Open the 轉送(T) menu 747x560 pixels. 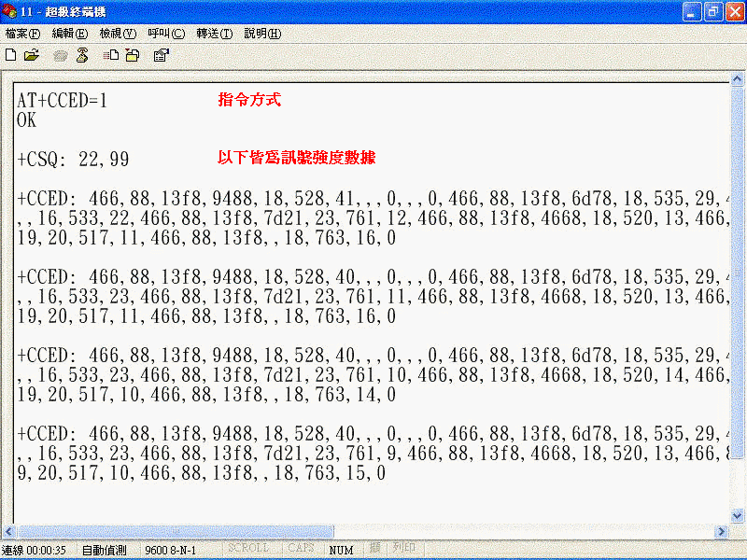pos(214,34)
